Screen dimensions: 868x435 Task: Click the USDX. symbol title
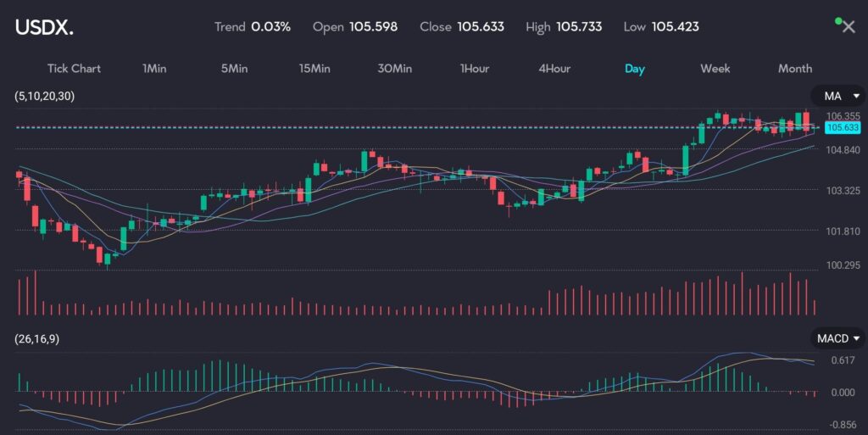44,27
